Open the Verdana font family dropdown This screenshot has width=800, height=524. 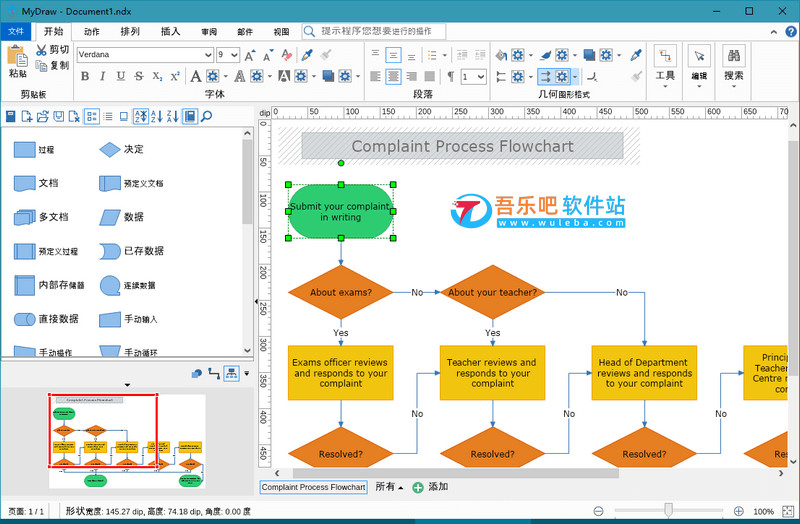point(208,55)
